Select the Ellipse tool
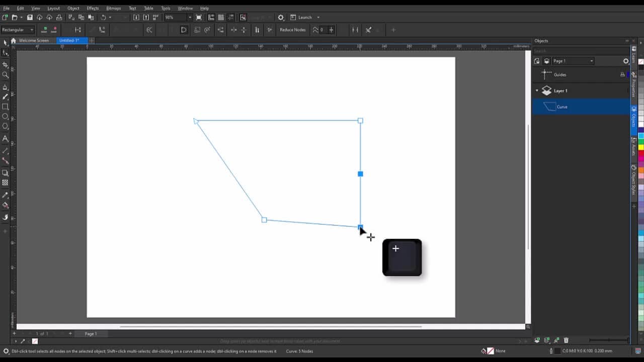 pos(6,116)
